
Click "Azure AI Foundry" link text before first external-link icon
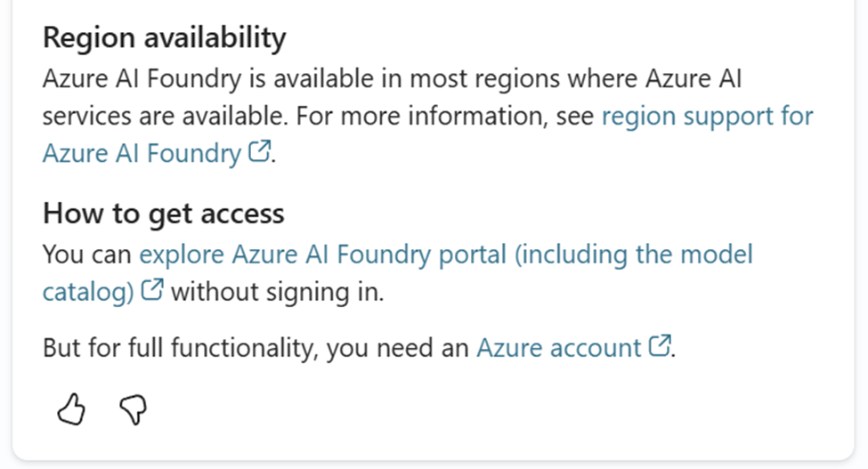pos(141,154)
